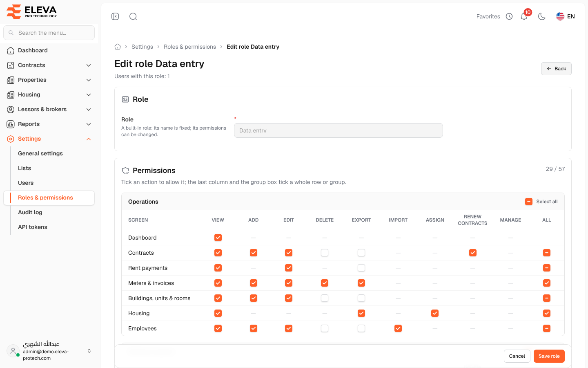Open the Audit log submenu item
The image size is (588, 368).
point(49,212)
